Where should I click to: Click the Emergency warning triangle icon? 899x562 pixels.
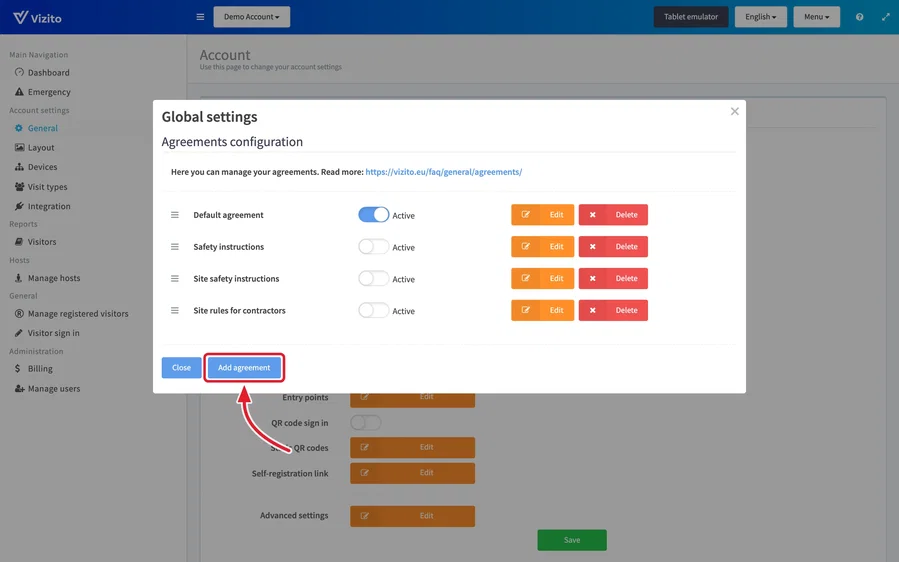coord(19,92)
